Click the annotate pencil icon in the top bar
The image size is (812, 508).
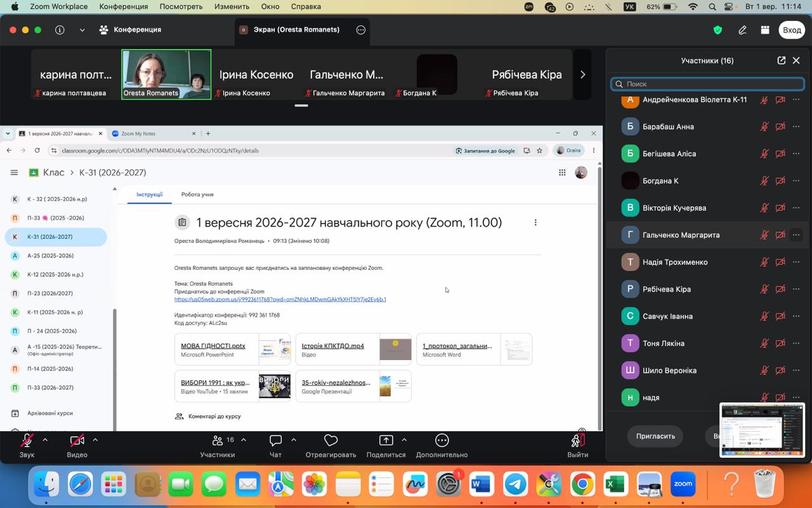click(742, 30)
